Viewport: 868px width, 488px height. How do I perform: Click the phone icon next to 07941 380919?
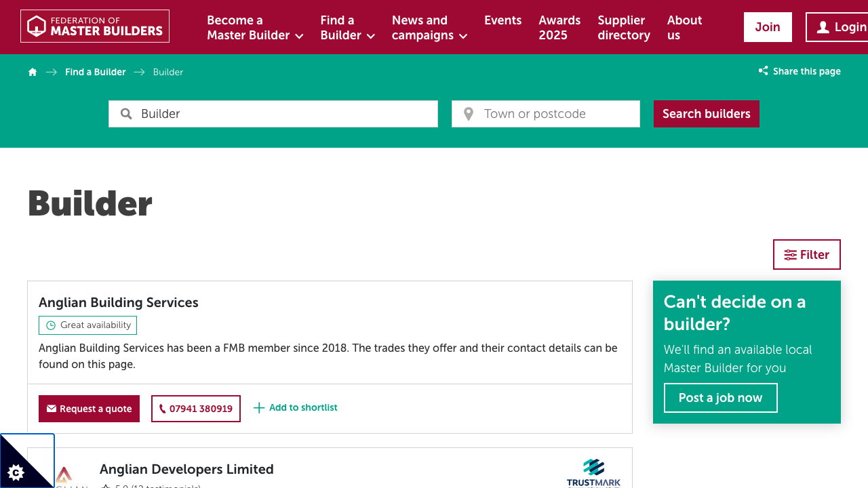pos(163,409)
